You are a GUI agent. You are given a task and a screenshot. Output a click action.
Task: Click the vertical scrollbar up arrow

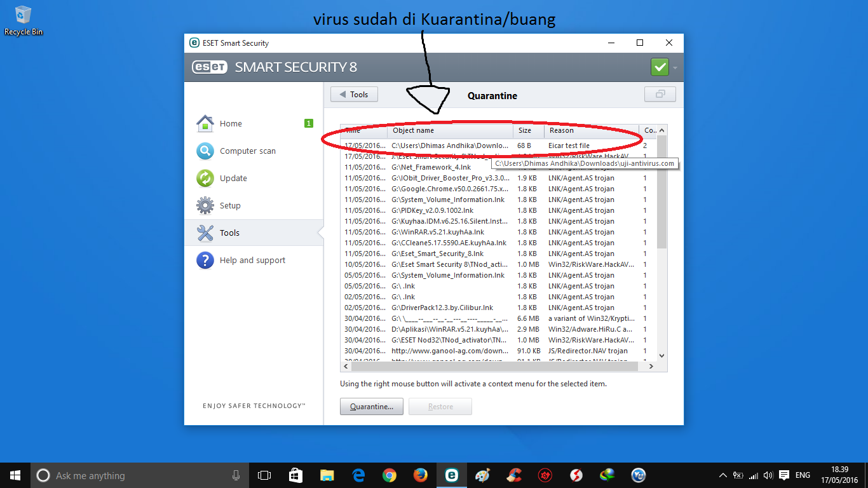point(661,130)
